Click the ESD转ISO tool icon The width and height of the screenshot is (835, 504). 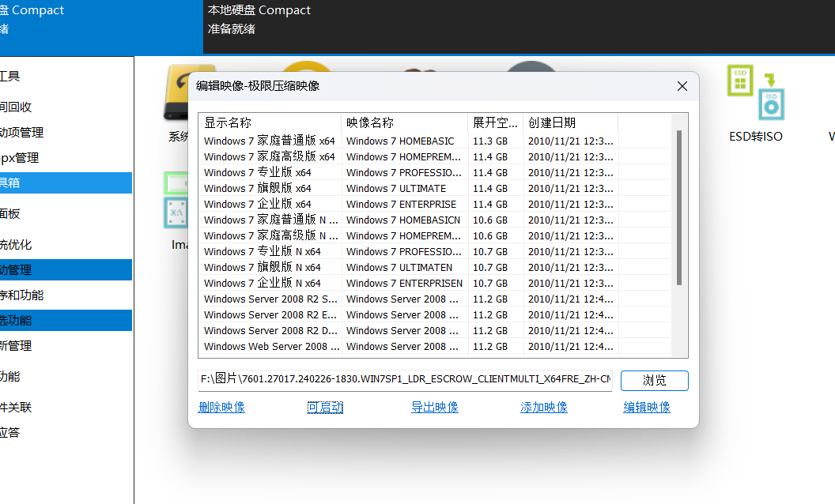[x=756, y=92]
